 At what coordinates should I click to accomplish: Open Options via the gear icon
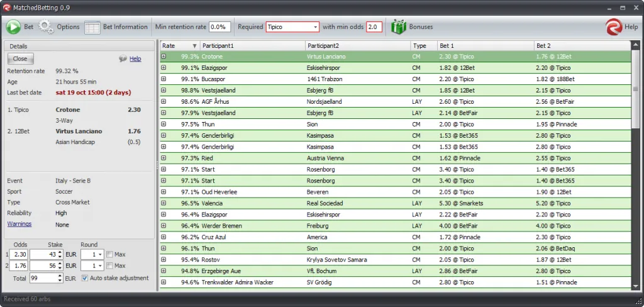pyautogui.click(x=46, y=26)
